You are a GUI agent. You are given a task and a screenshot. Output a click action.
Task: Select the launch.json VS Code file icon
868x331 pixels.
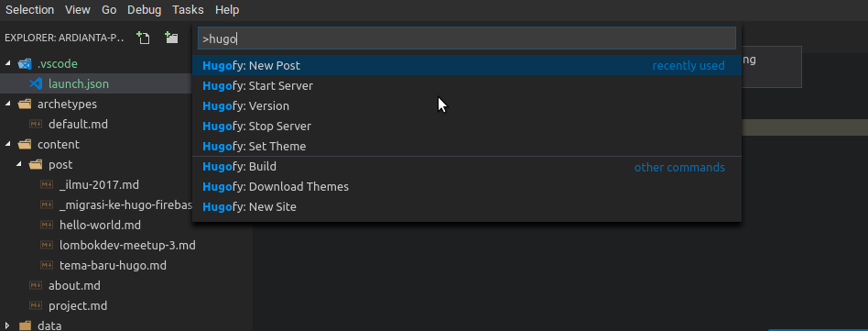pyautogui.click(x=36, y=83)
